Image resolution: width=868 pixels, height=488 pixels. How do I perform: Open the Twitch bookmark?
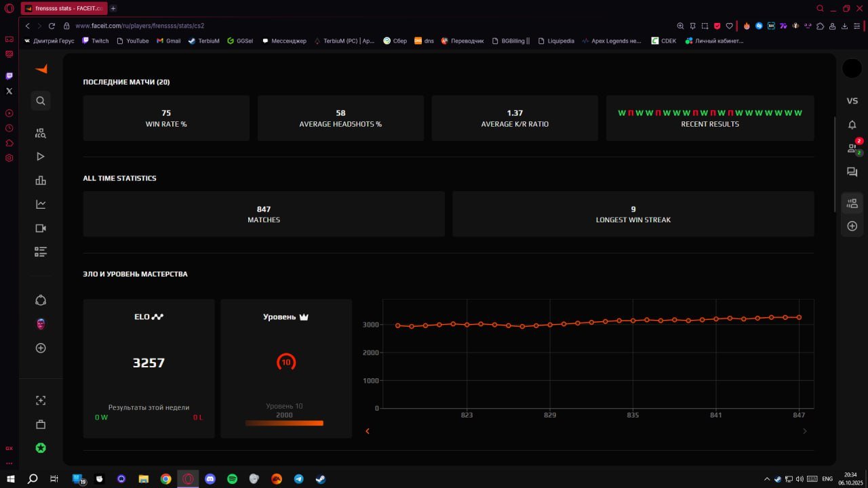coord(96,41)
